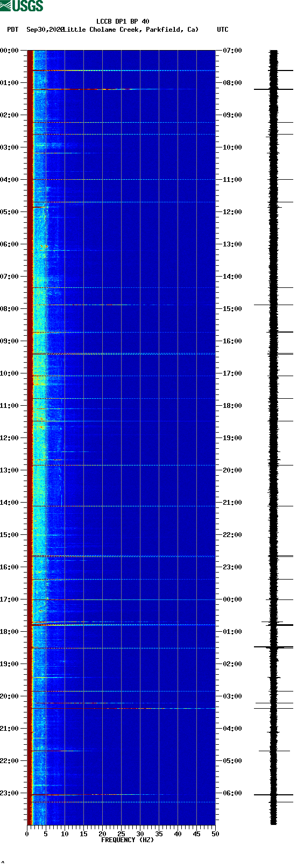
Task: Click the 0 Hz frequency tick label
Action: (27, 834)
